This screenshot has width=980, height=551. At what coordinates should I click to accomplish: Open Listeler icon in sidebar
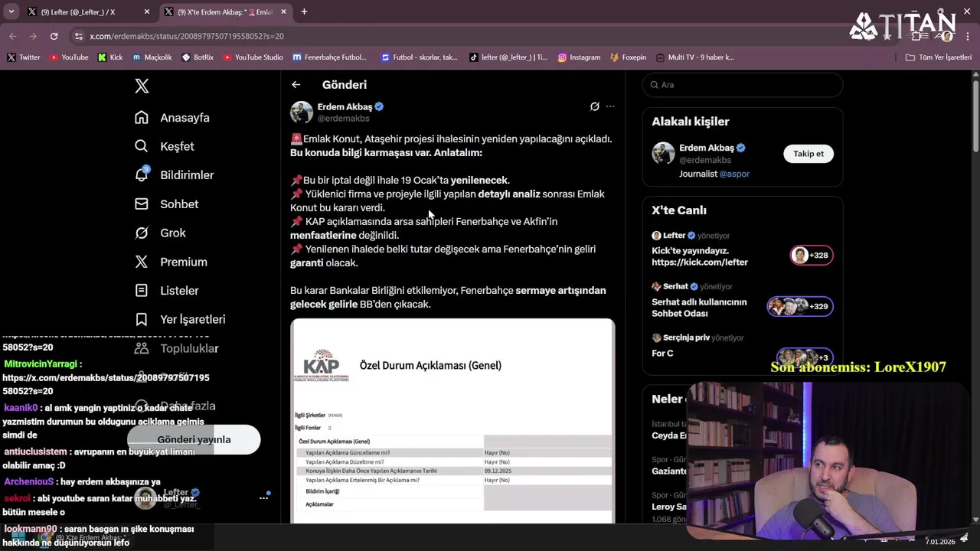[x=142, y=291]
